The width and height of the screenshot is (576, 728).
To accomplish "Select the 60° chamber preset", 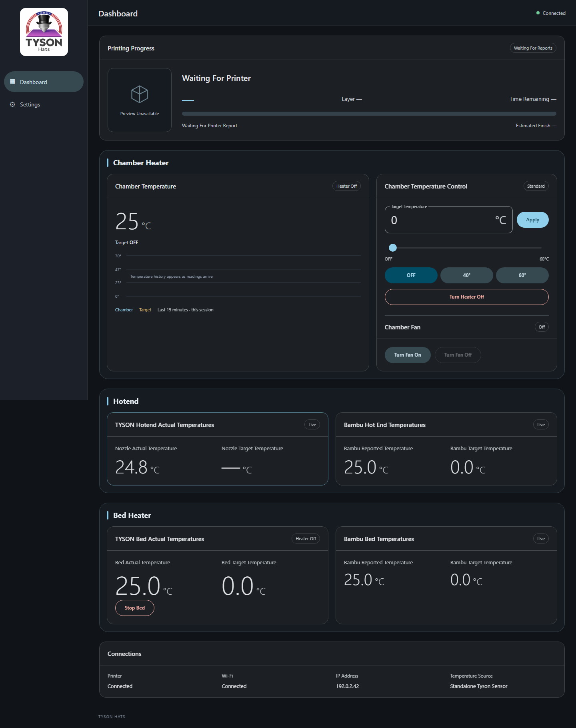I will pos(522,275).
